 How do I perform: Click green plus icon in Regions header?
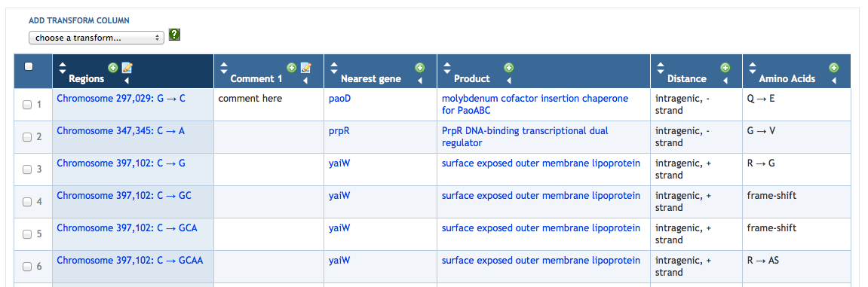pyautogui.click(x=113, y=68)
